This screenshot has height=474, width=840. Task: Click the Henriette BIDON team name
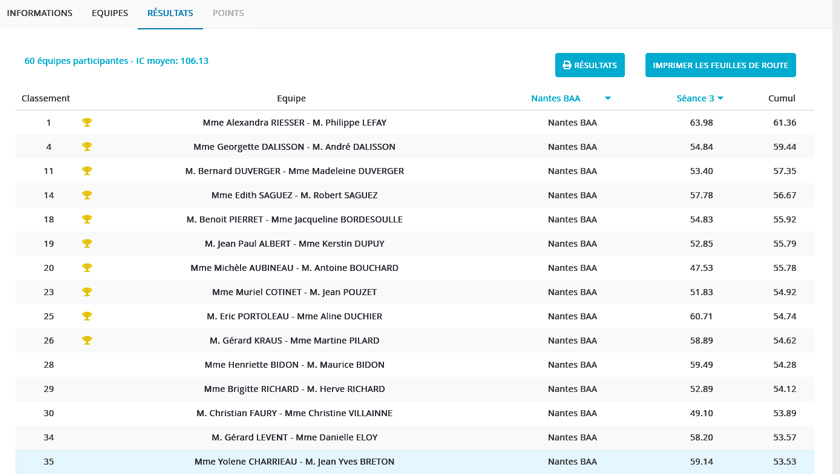pyautogui.click(x=294, y=365)
